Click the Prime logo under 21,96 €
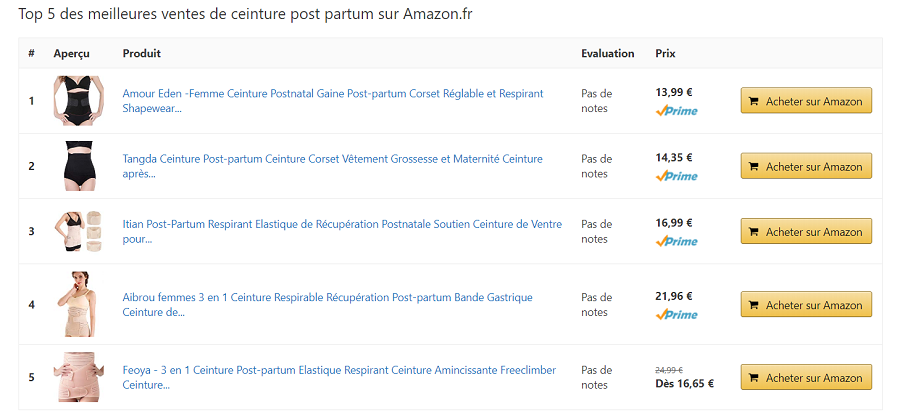Screen dimensions: 900x420 (x=676, y=314)
